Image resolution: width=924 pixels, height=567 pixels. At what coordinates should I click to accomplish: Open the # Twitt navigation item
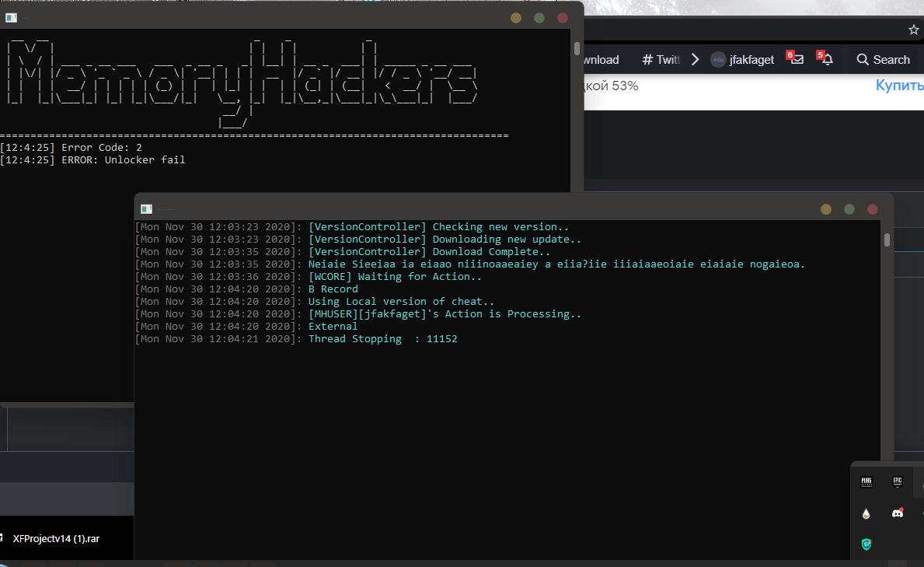[x=661, y=60]
